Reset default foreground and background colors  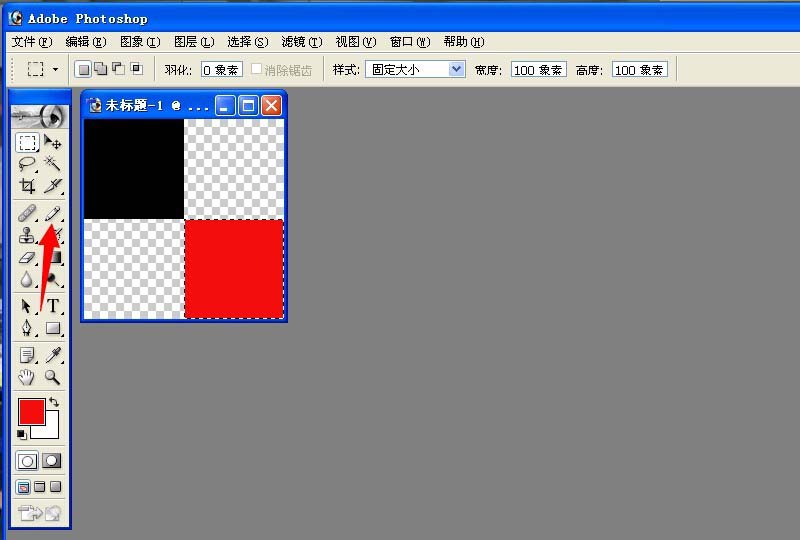coord(21,435)
